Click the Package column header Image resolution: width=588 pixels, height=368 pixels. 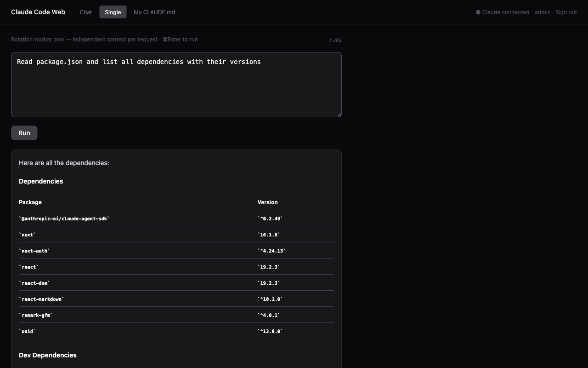point(30,202)
